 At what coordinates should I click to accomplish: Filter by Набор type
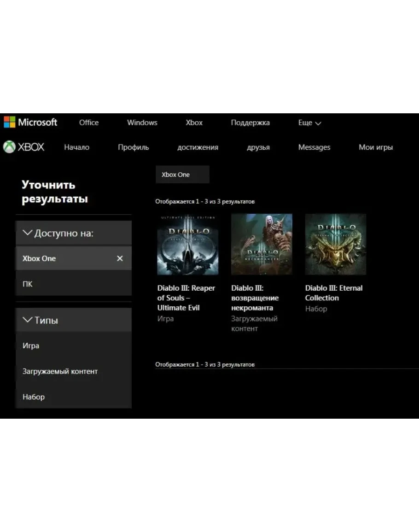(x=34, y=397)
